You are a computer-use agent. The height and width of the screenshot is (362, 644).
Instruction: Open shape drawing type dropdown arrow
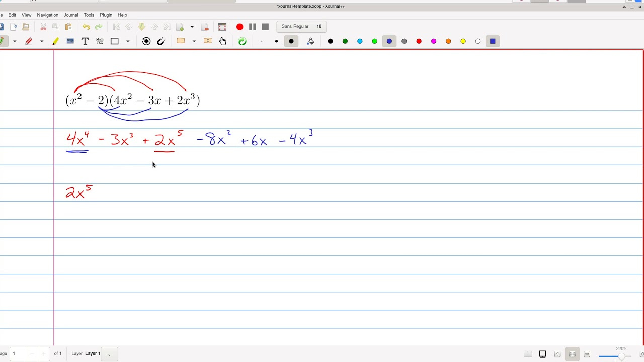(128, 41)
